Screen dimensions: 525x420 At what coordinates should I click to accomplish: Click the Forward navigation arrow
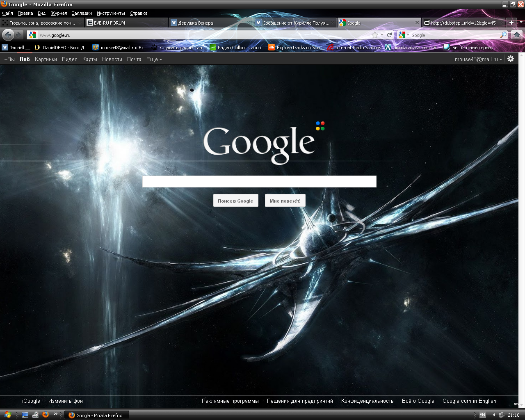(19, 35)
